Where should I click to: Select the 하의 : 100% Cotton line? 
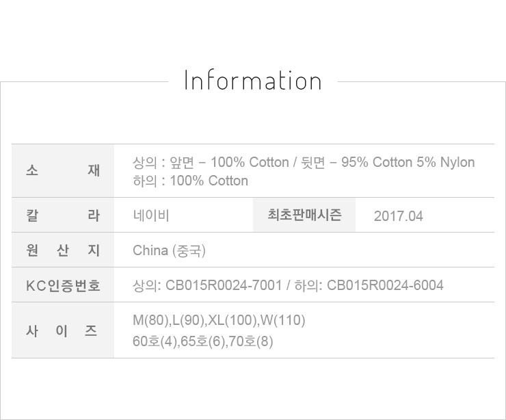point(190,181)
